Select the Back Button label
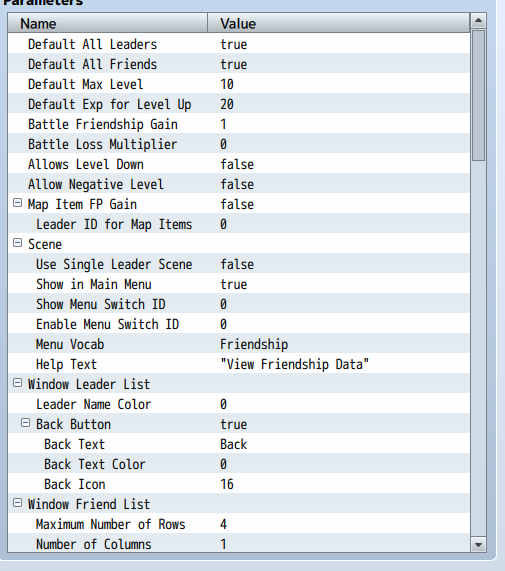Image resolution: width=505 pixels, height=571 pixels. click(73, 425)
